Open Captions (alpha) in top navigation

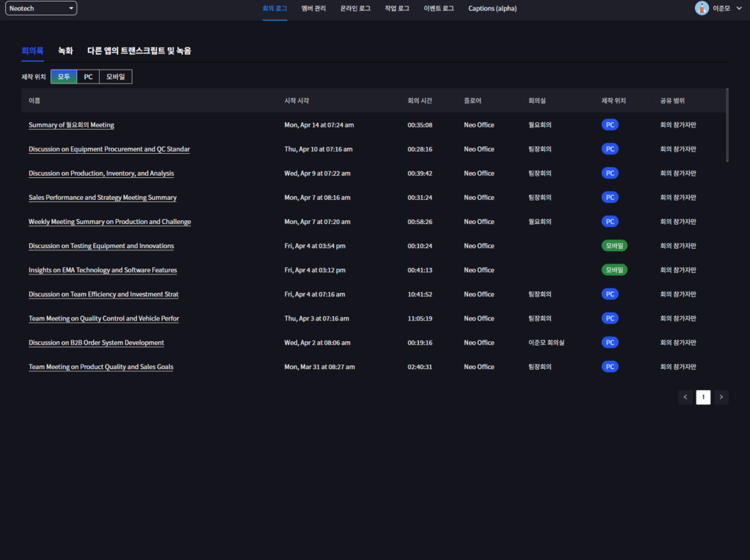click(x=492, y=9)
